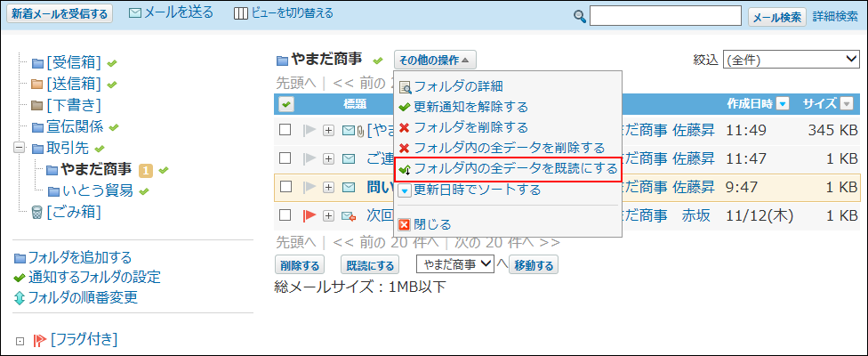Click 閉じる to close the menu
Viewport: 868px width, 356px height.
point(433,224)
